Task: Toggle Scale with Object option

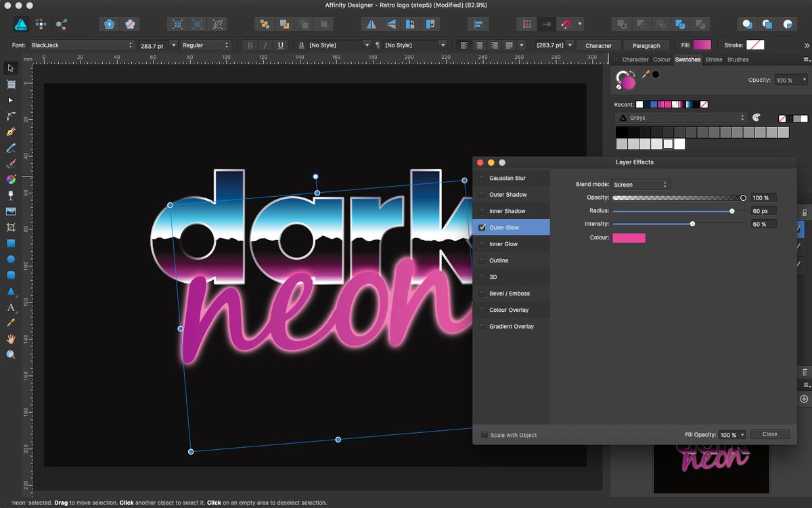Action: pos(484,435)
